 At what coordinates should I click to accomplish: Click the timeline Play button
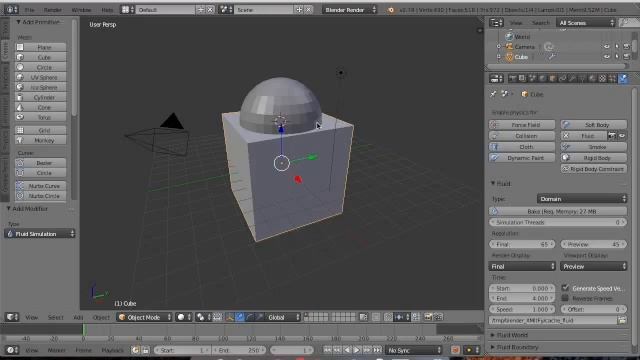(x=357, y=350)
